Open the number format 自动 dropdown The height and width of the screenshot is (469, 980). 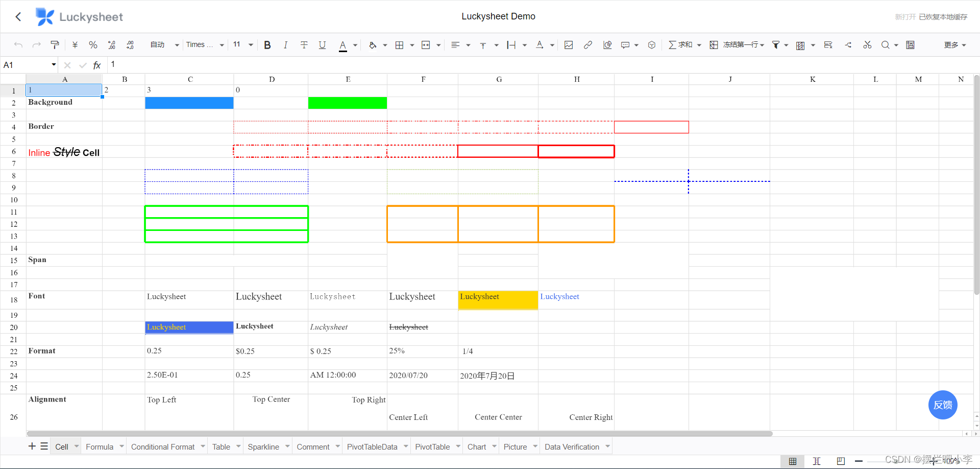tap(164, 45)
